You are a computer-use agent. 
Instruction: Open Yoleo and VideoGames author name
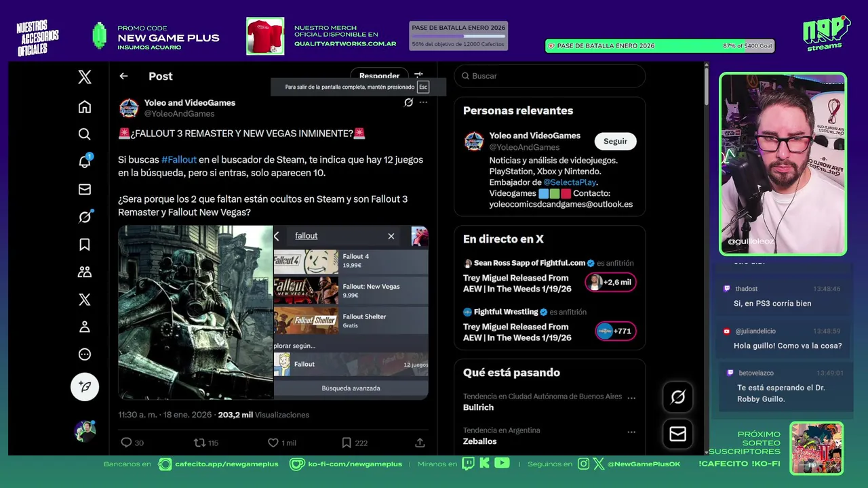tap(190, 103)
